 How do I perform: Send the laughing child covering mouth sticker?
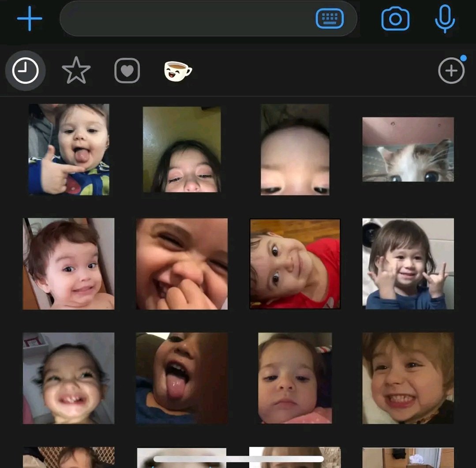182,264
